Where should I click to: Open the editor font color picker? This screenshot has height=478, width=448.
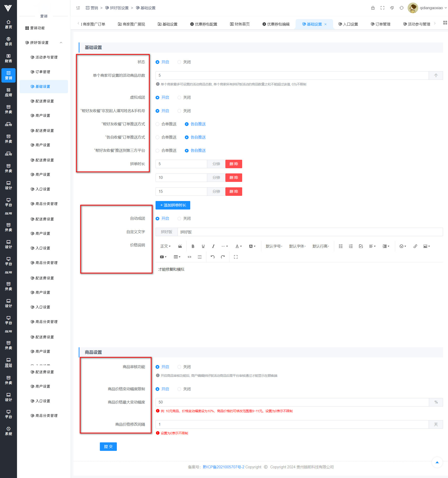pos(238,246)
